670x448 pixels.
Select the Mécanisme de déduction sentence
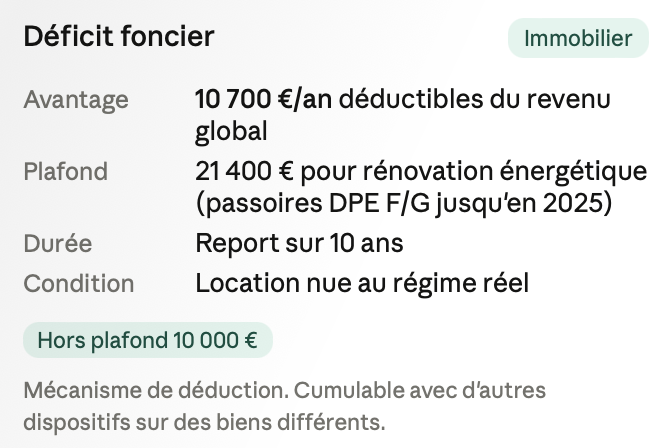[156, 390]
